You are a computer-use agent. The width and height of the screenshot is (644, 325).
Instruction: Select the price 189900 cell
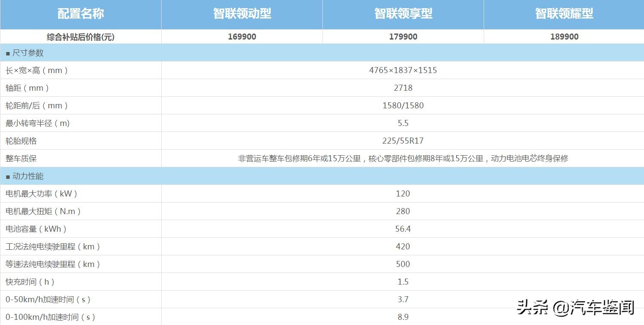[x=564, y=36]
